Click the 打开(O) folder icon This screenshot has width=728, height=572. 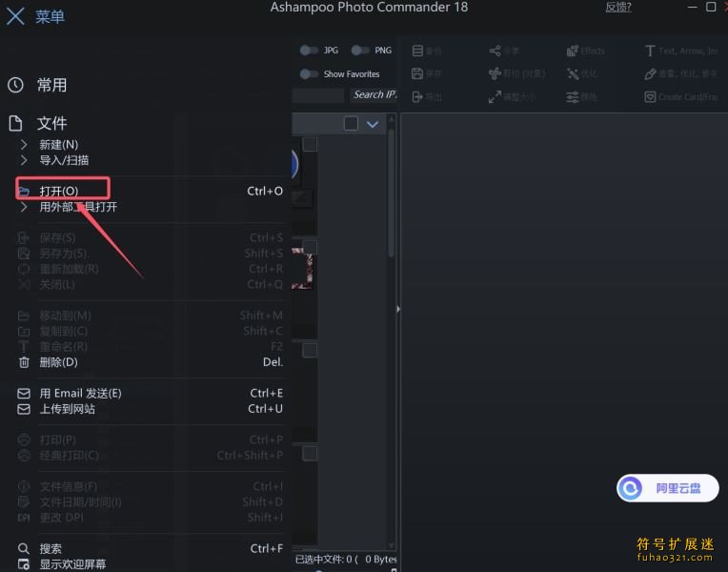(x=24, y=192)
